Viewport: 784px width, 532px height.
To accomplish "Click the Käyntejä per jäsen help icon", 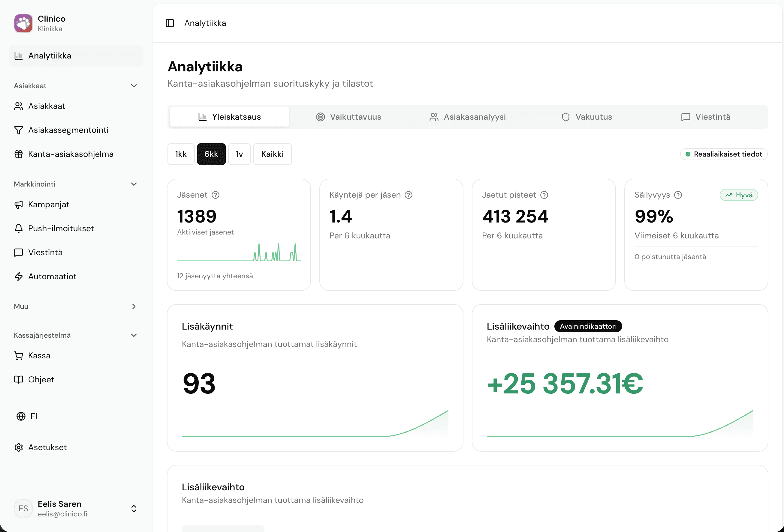I will (x=409, y=195).
